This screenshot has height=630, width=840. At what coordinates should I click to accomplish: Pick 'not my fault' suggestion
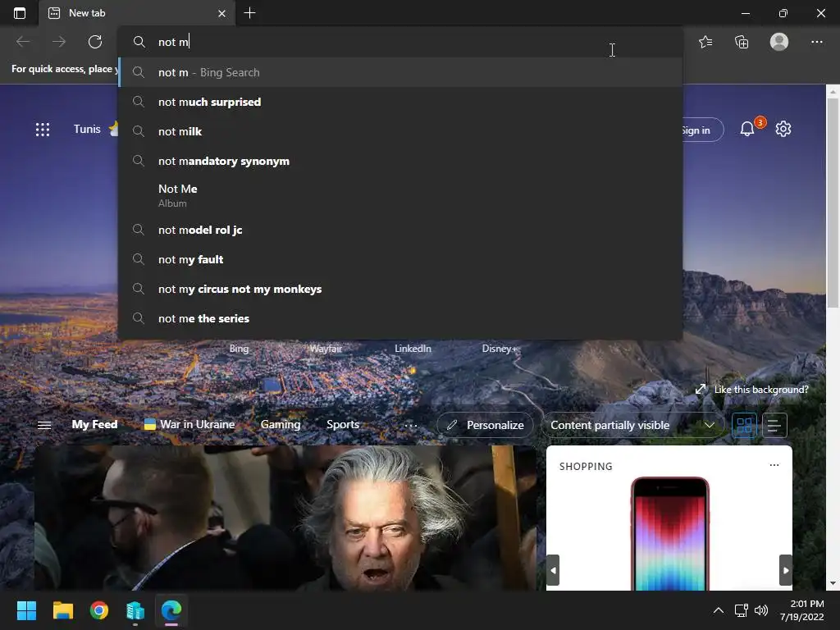click(x=399, y=259)
